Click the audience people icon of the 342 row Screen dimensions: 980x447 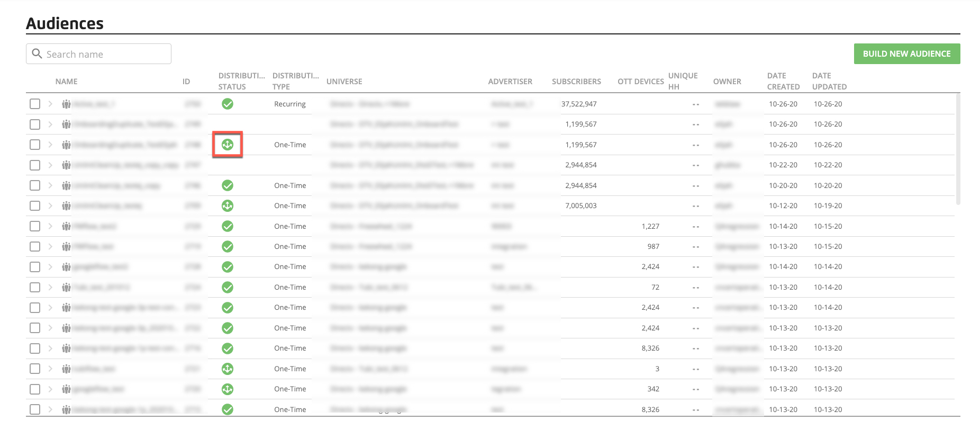(x=66, y=389)
